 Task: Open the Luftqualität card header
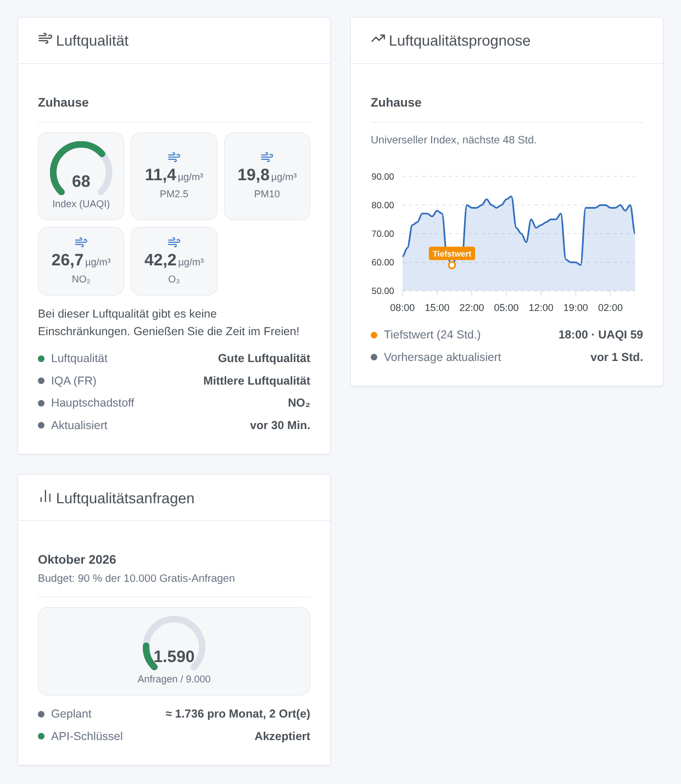174,41
